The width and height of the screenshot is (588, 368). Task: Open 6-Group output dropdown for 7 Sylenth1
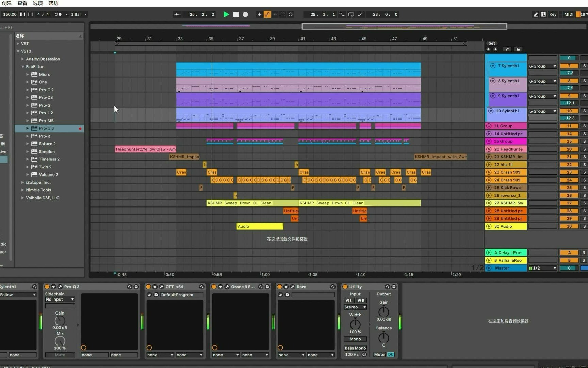pos(542,66)
